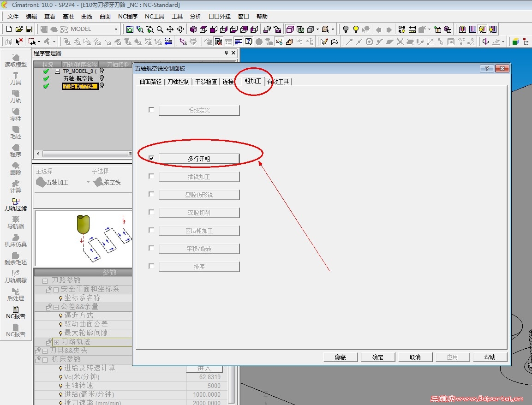Switch to the 曲面路径 tab

coord(150,82)
